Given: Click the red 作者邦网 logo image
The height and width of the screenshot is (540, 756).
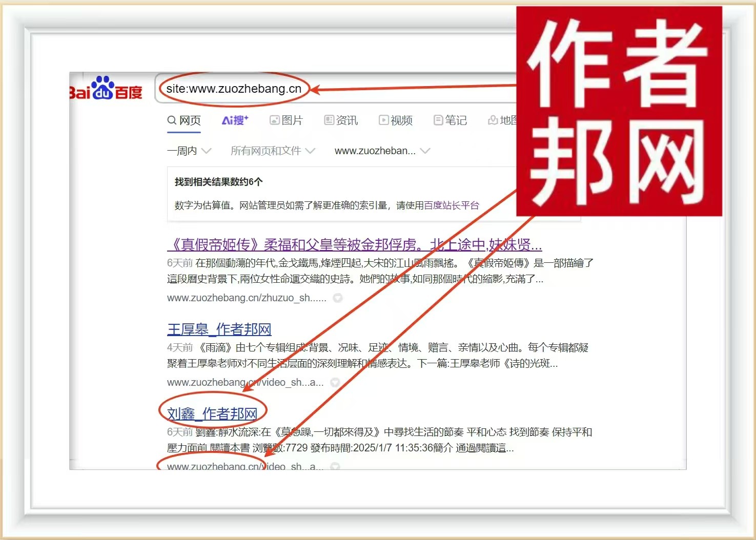Looking at the screenshot, I should click(x=619, y=111).
